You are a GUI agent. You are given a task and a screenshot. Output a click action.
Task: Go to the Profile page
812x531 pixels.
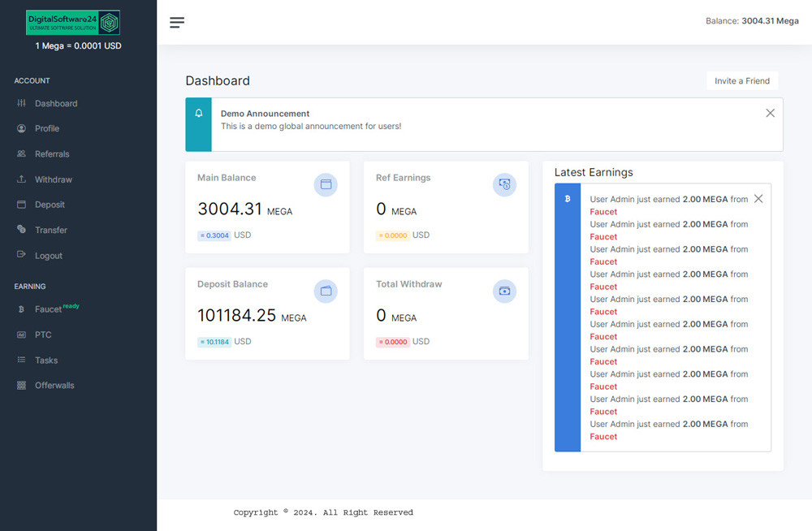coord(47,129)
